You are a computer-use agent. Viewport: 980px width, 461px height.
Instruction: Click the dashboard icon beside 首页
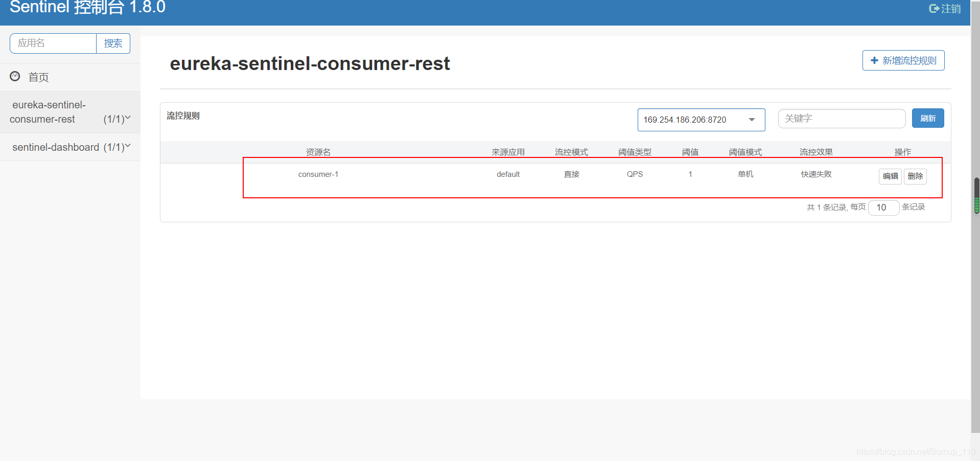pyautogui.click(x=15, y=76)
